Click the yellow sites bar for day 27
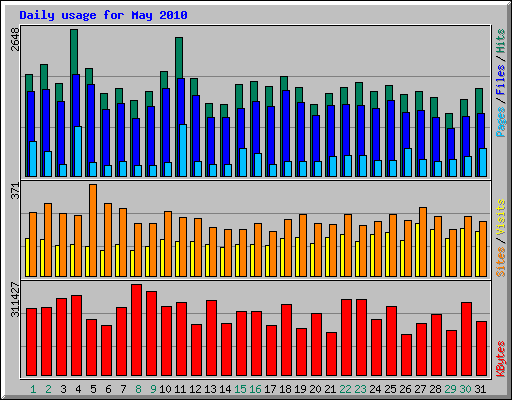512x400 pixels. (417, 250)
